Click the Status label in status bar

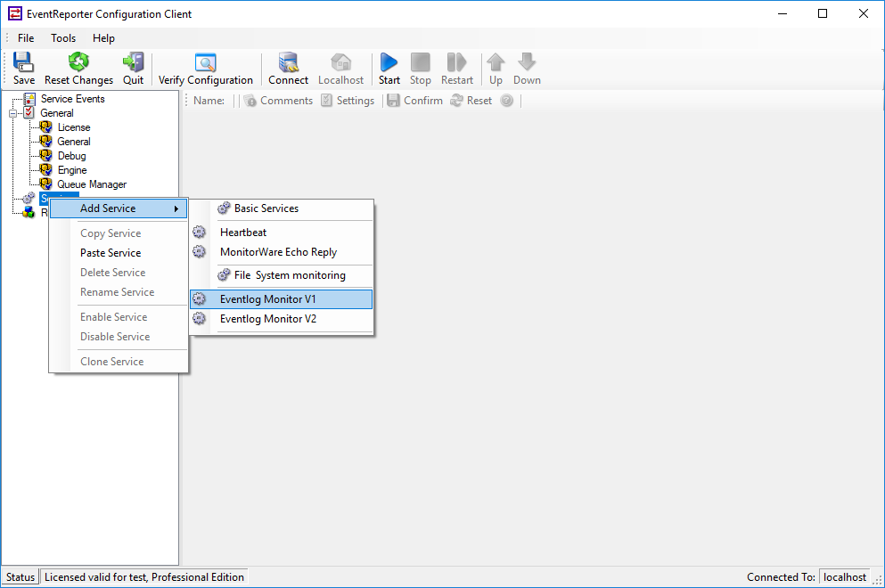20,577
